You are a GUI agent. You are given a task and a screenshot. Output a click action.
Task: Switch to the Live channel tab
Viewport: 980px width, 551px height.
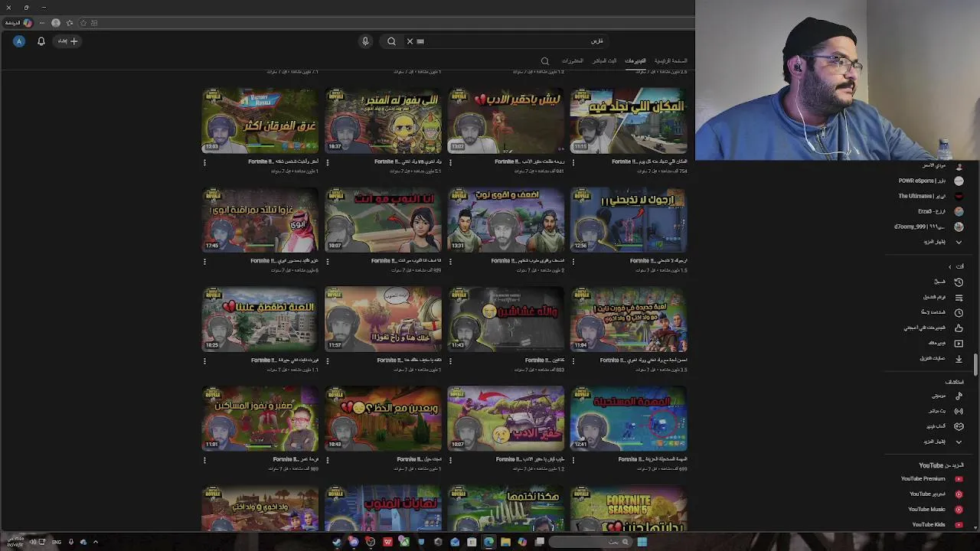pyautogui.click(x=604, y=60)
